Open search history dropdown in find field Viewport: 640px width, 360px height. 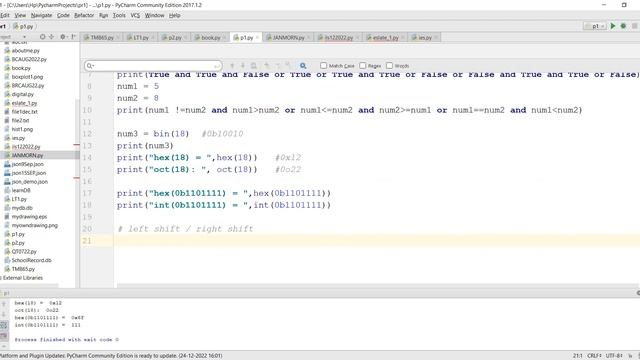(x=90, y=66)
